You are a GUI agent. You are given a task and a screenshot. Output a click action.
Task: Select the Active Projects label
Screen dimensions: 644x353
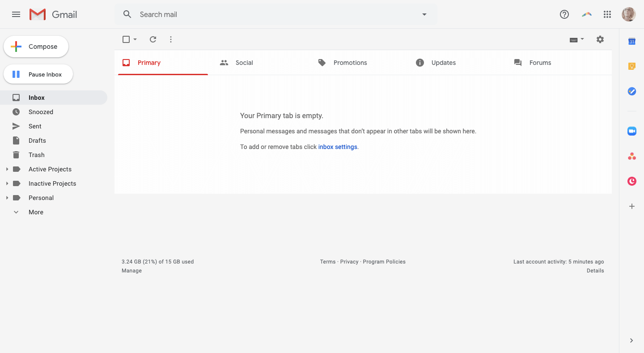point(50,169)
